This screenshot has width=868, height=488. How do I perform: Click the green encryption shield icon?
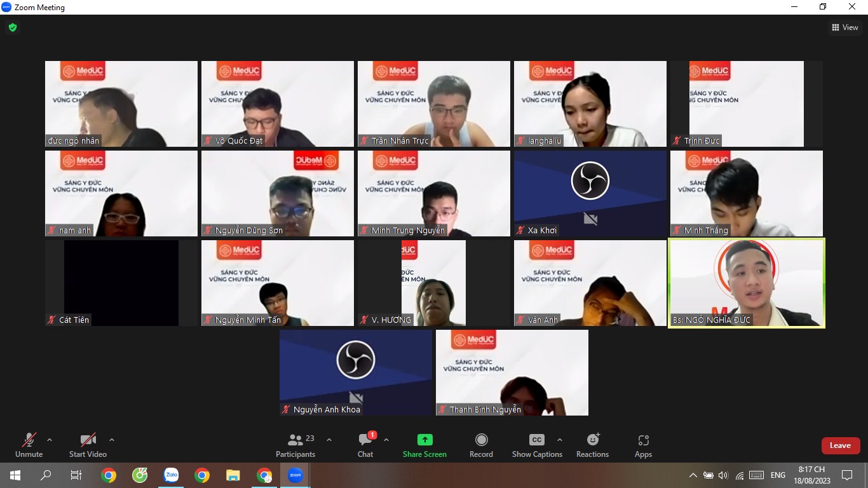coord(12,27)
